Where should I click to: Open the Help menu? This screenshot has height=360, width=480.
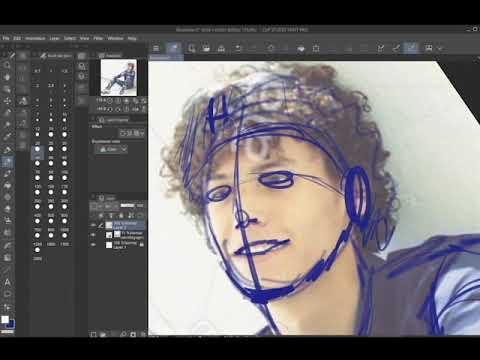pos(132,38)
